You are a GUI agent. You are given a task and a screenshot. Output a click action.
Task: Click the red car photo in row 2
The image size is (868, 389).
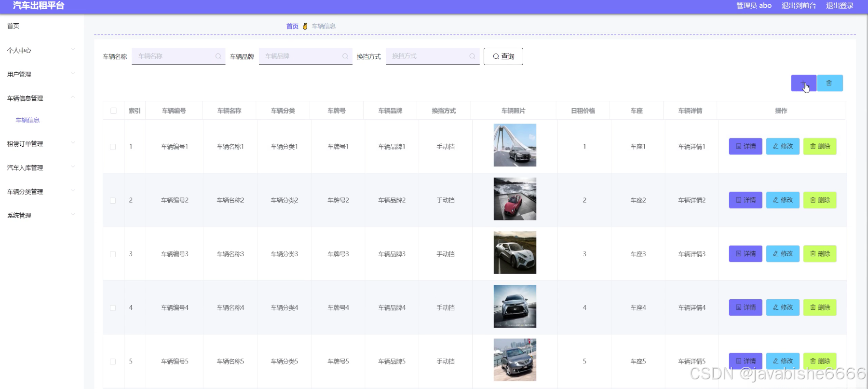515,199
